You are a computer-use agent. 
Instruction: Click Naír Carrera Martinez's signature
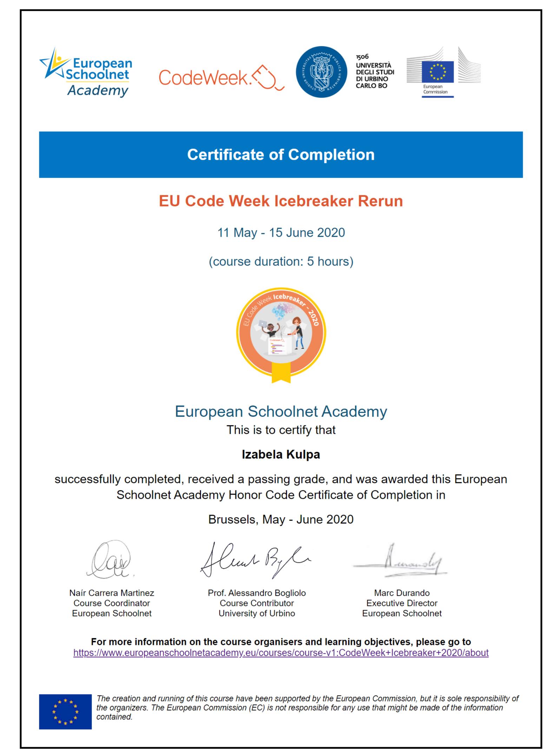110,560
